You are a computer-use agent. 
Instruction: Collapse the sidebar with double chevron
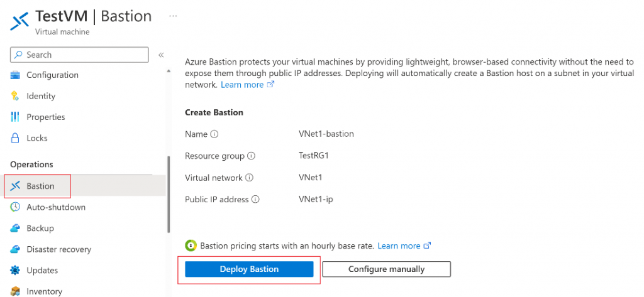[161, 55]
